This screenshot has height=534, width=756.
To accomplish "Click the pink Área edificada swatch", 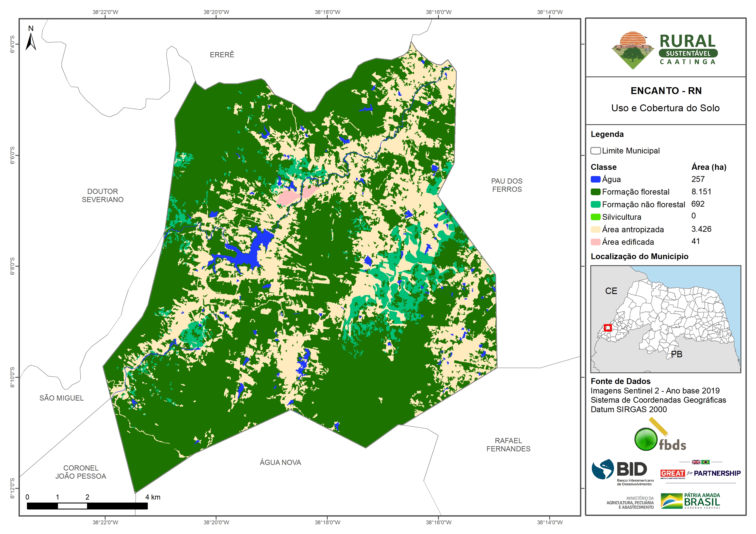I will click(595, 242).
